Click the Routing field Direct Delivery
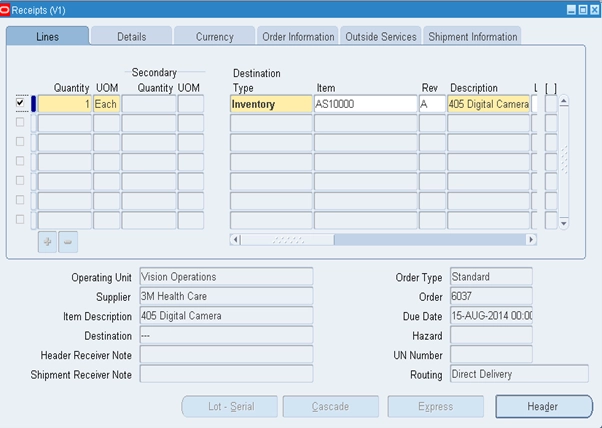This screenshot has height=428, width=602. tap(519, 374)
